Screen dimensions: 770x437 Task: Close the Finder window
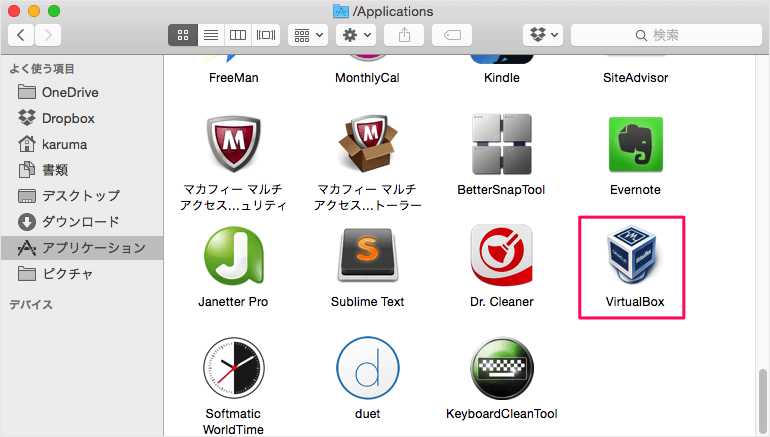(x=14, y=11)
